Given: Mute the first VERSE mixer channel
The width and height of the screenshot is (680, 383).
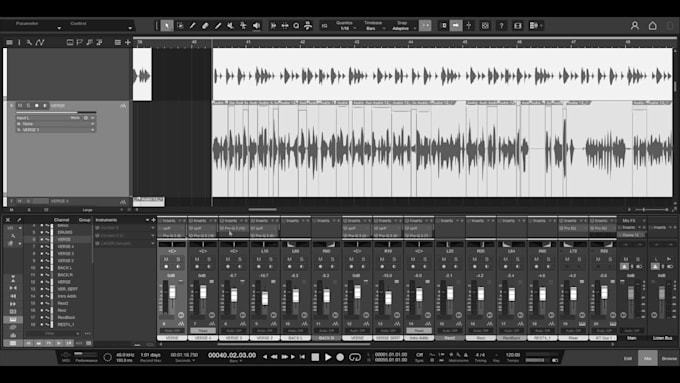Looking at the screenshot, I should [166, 259].
